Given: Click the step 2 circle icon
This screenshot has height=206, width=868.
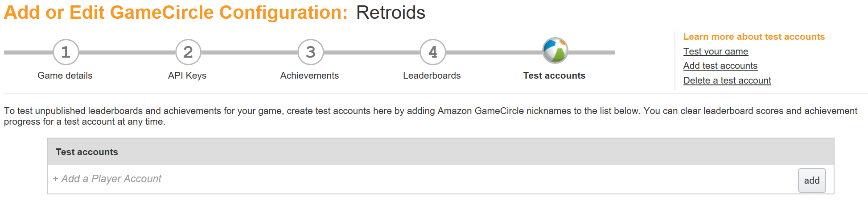Looking at the screenshot, I should 188,52.
